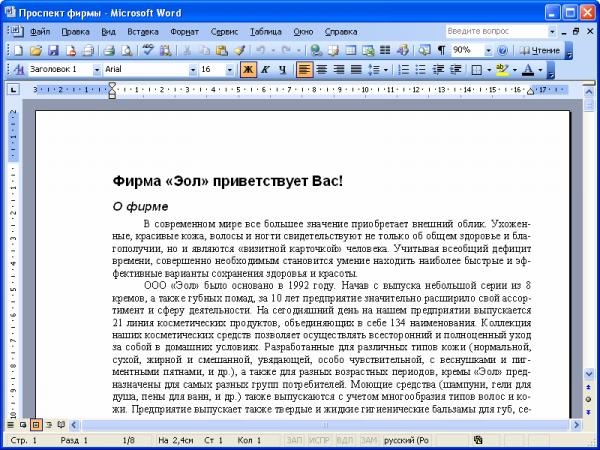This screenshot has height=450, width=600.
Task: Select the Format Painter brush
Action: point(240,50)
